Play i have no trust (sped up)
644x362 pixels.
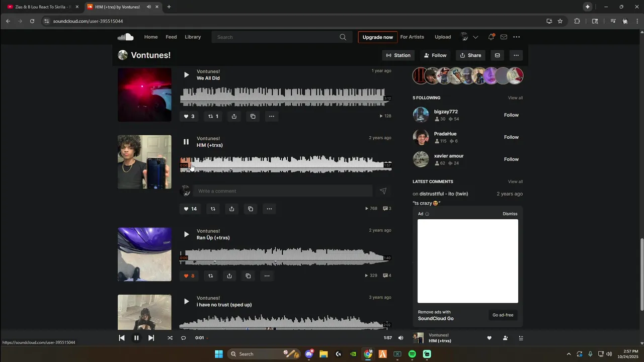(x=186, y=301)
